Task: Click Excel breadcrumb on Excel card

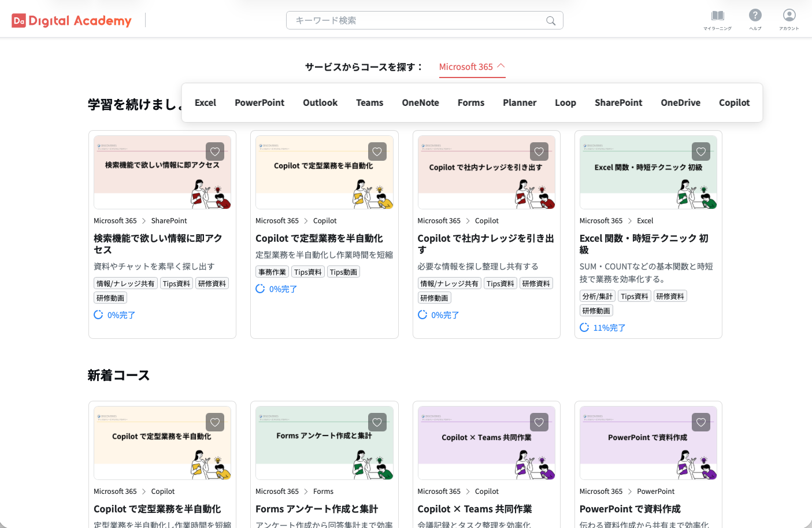Action: pyautogui.click(x=645, y=221)
